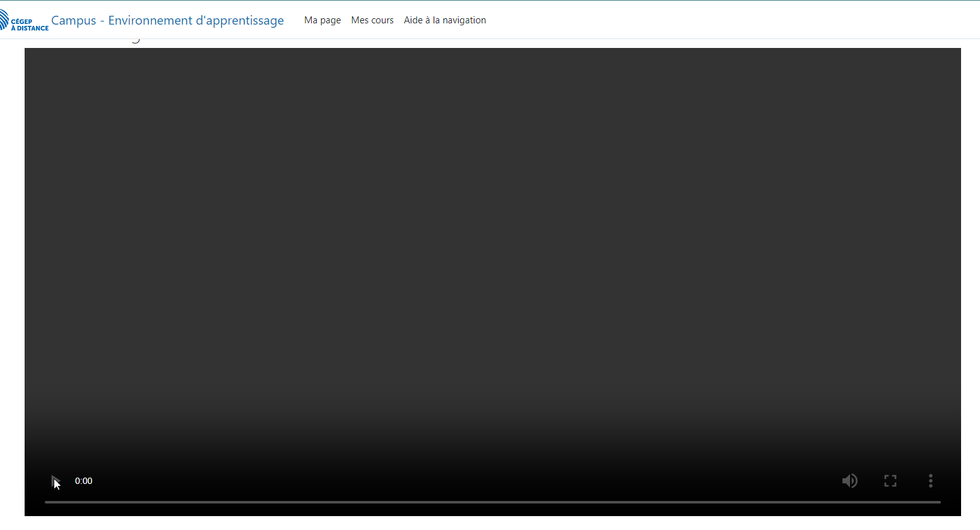This screenshot has width=980, height=530.
Task: Jump to the far right end of the progress bar
Action: pos(939,502)
